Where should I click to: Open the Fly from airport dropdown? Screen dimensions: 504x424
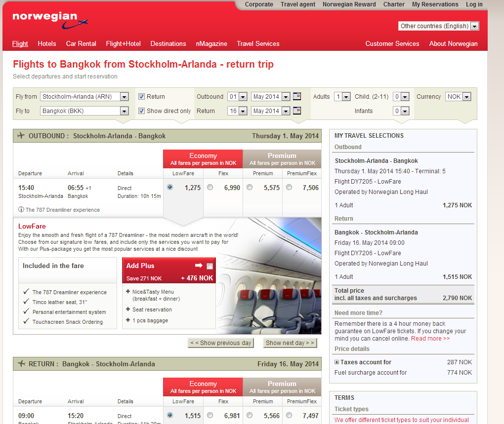pyautogui.click(x=84, y=96)
